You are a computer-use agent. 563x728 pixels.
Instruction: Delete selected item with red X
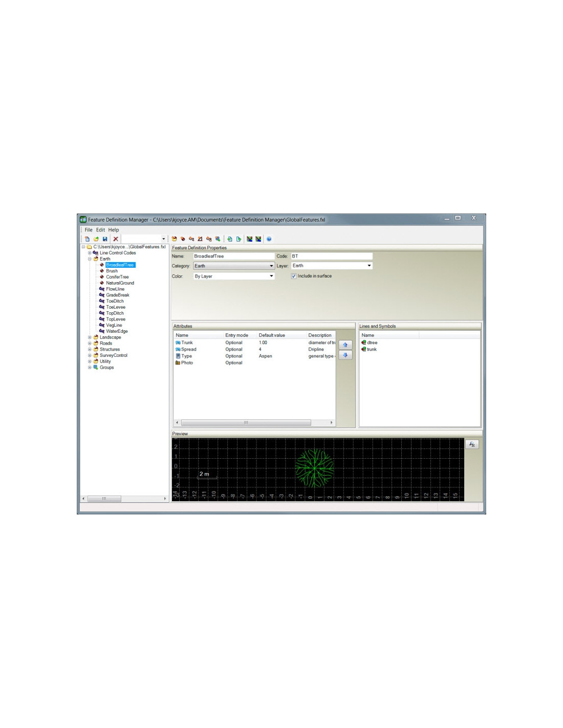click(116, 239)
